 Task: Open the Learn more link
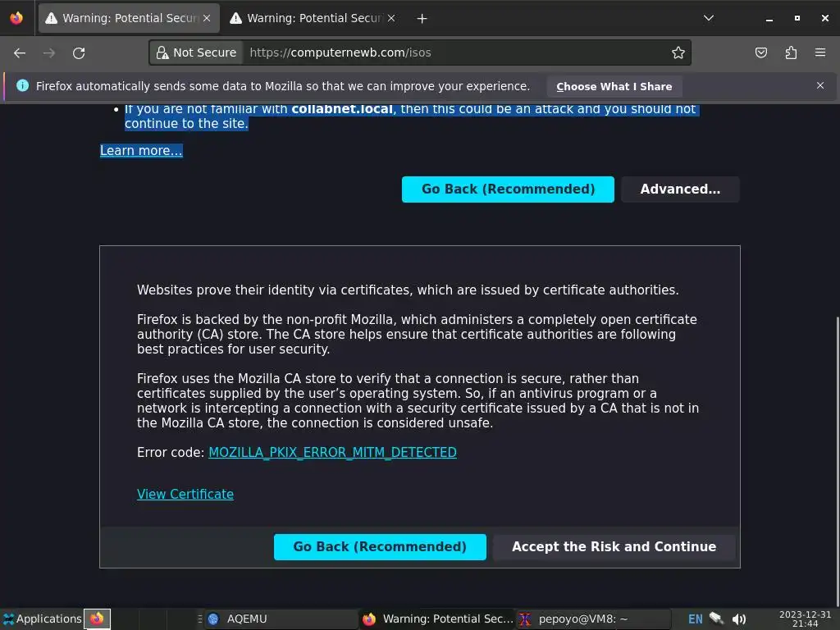141,151
